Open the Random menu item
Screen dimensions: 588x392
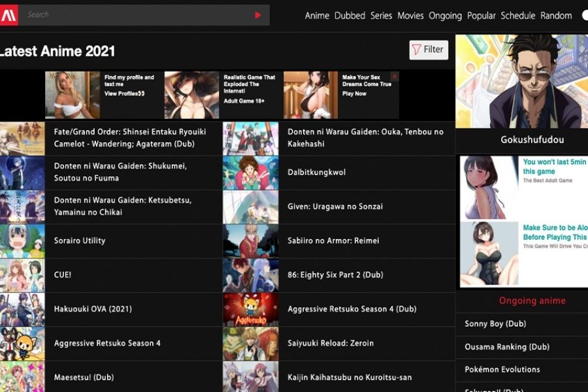[556, 16]
